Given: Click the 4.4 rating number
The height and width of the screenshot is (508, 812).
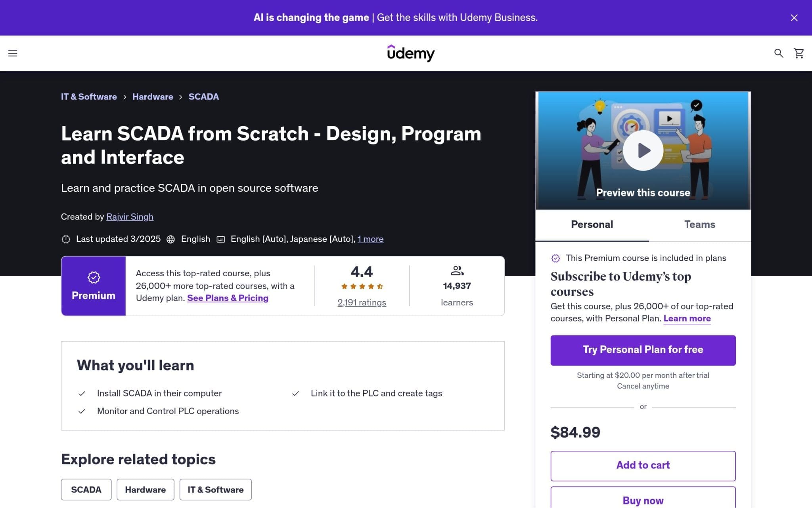Looking at the screenshot, I should pos(362,272).
